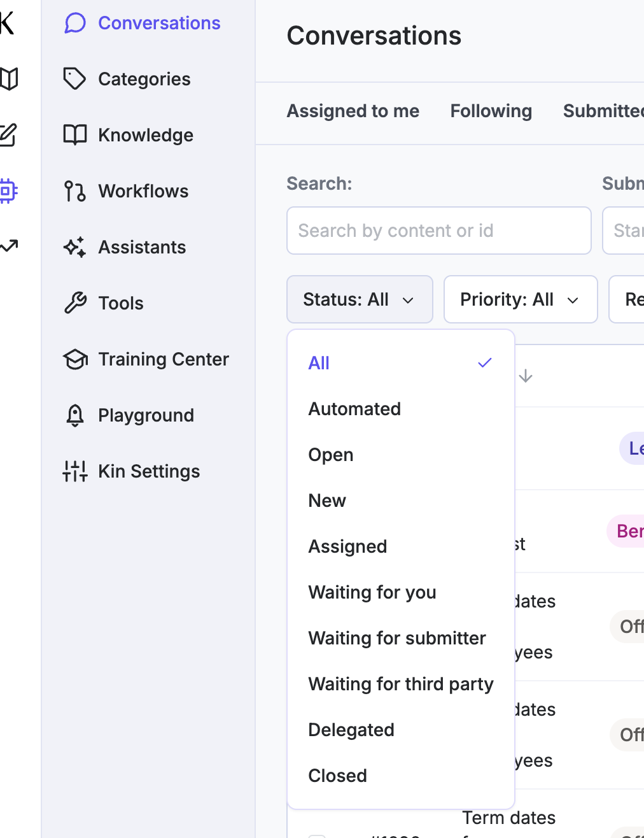Choose the Waiting for you status

pyautogui.click(x=401, y=592)
